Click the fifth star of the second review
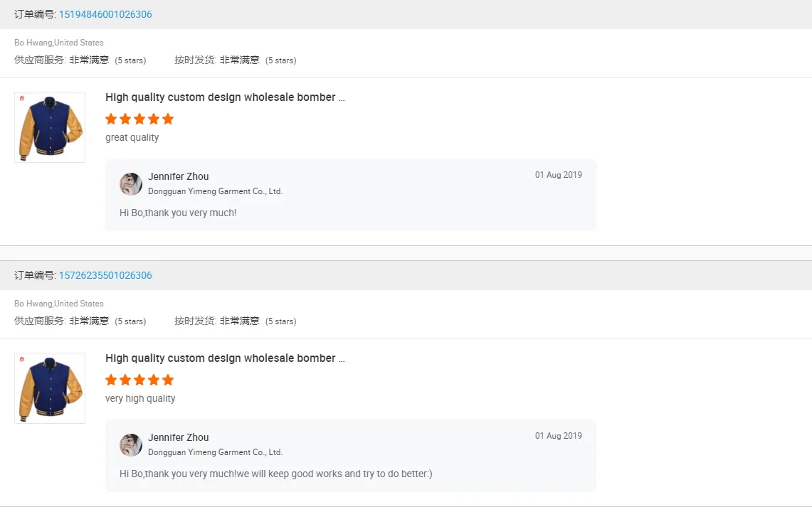Screen dimensions: 812x507 (x=168, y=380)
